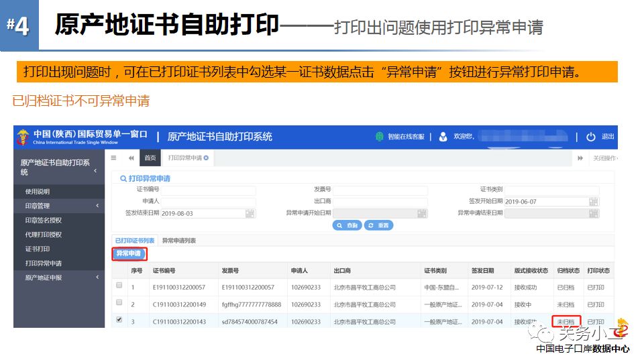The image size is (644, 362).
Task: Open 智能在线客服 chat icon
Action: click(380, 137)
